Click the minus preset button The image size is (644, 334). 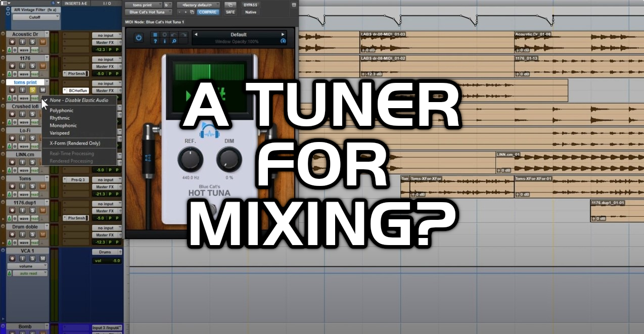coord(179,12)
